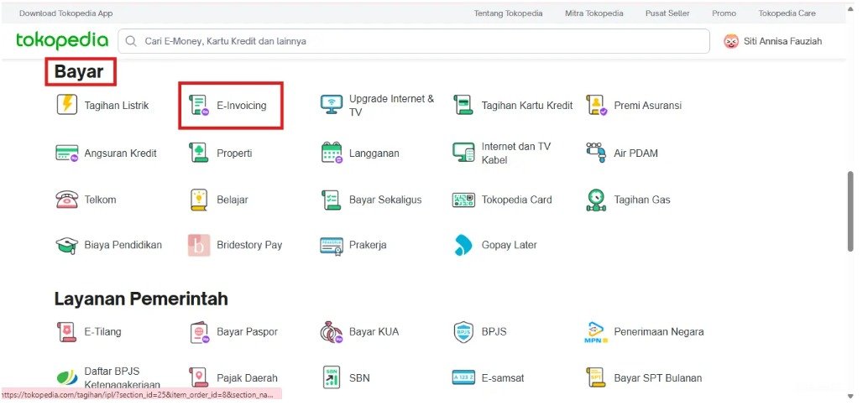The height and width of the screenshot is (416, 868).
Task: Open Download Tokopedia App link
Action: point(65,13)
